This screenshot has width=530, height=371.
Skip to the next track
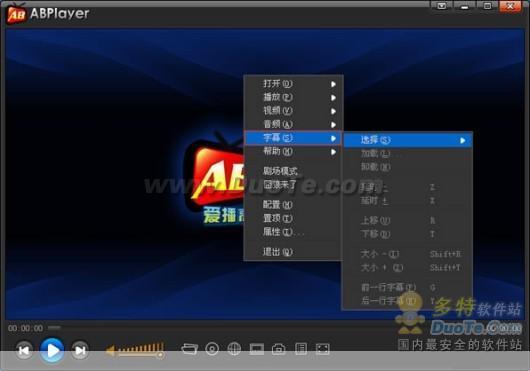click(80, 350)
